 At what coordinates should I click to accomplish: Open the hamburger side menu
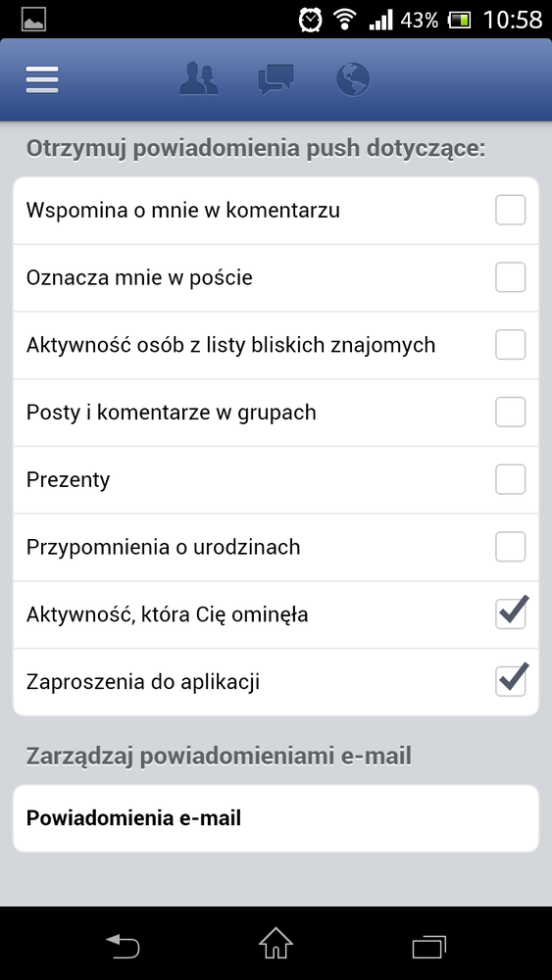tap(42, 80)
